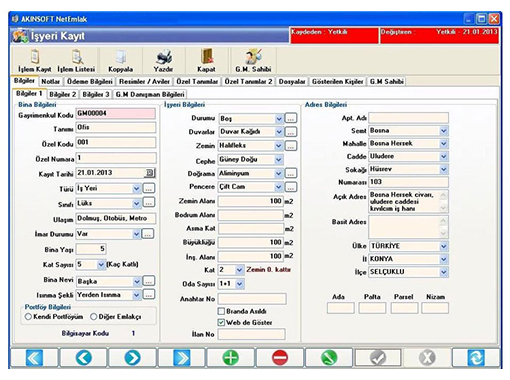Click ellipsis button next to Duvarlar
This screenshot has height=380, width=510.
[291, 132]
